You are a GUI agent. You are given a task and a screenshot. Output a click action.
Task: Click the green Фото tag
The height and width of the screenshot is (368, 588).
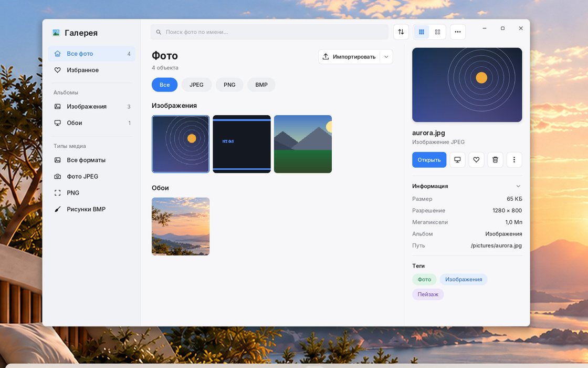tap(424, 279)
